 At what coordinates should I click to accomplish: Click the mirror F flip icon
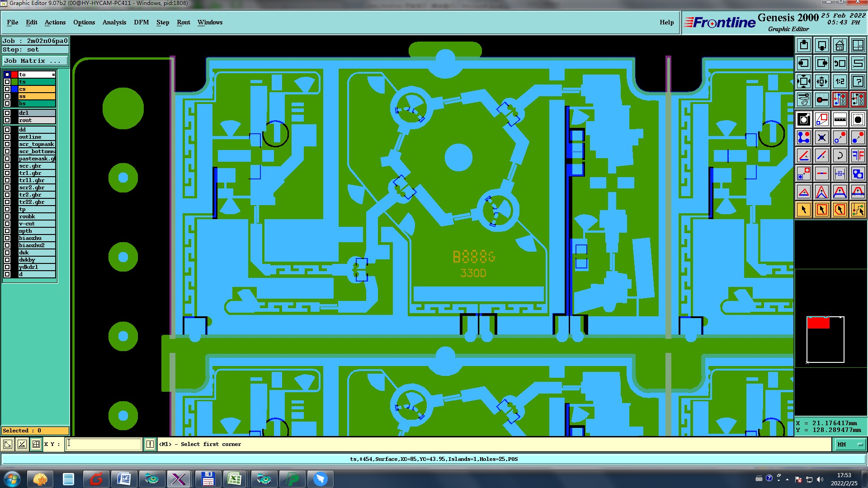858,155
